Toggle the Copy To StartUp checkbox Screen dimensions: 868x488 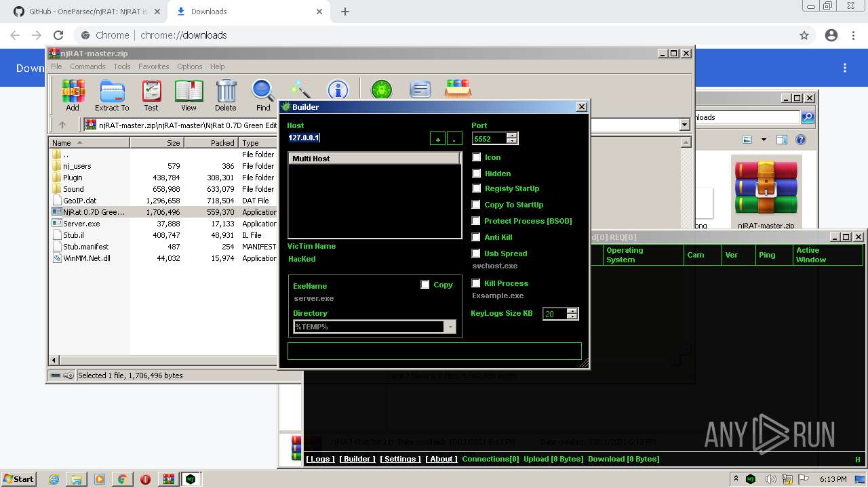476,205
